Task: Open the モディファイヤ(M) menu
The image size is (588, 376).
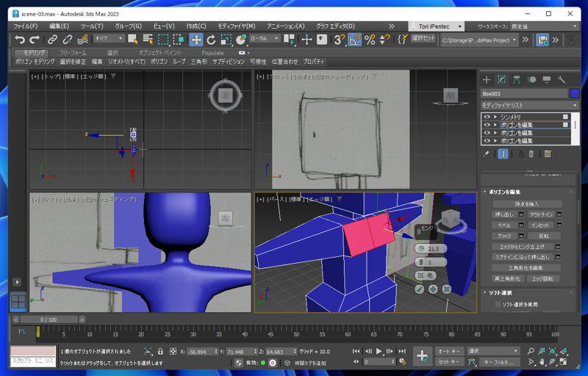Action: point(236,26)
